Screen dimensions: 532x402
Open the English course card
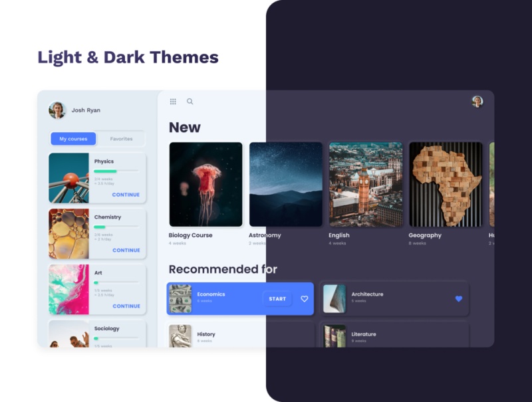[x=364, y=185]
